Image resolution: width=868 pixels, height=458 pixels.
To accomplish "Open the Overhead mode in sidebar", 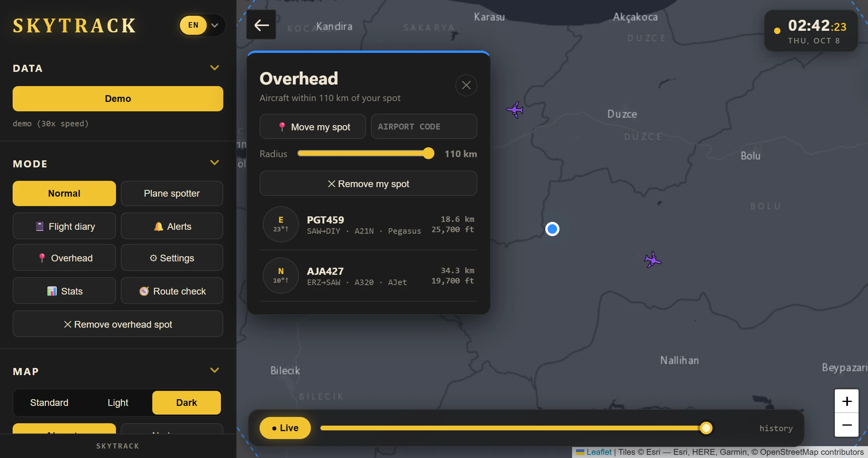I will (64, 258).
